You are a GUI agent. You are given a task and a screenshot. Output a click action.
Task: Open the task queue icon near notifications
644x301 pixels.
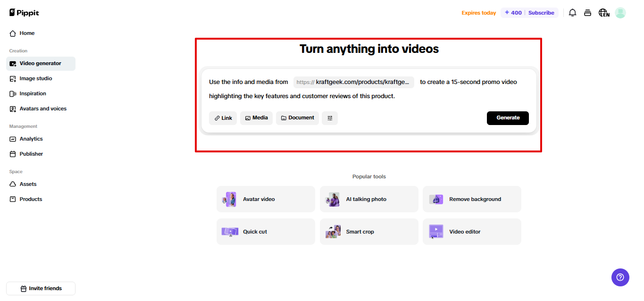587,13
